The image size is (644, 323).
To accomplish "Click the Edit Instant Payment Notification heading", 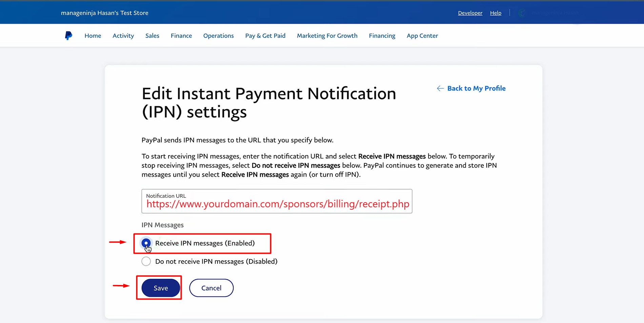I will click(x=269, y=102).
